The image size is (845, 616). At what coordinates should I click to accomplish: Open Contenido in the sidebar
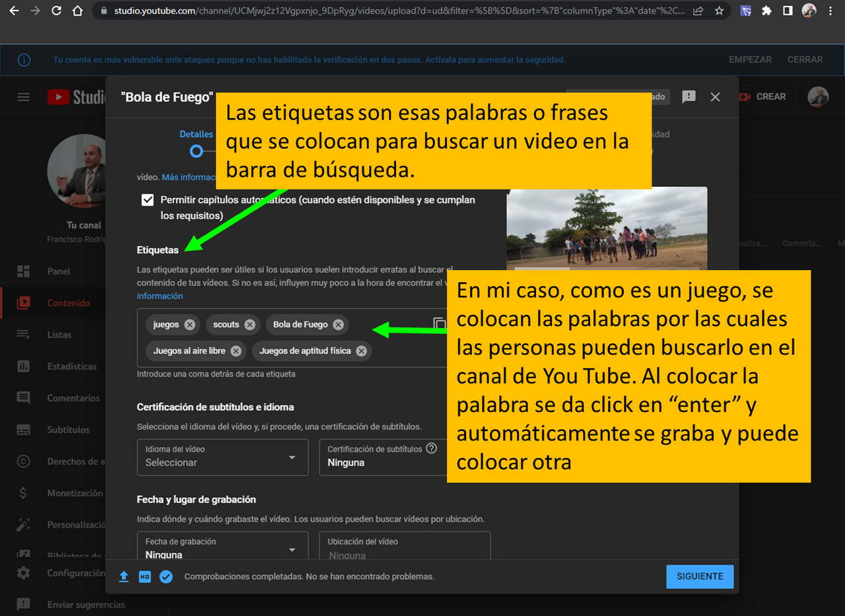pos(53,303)
